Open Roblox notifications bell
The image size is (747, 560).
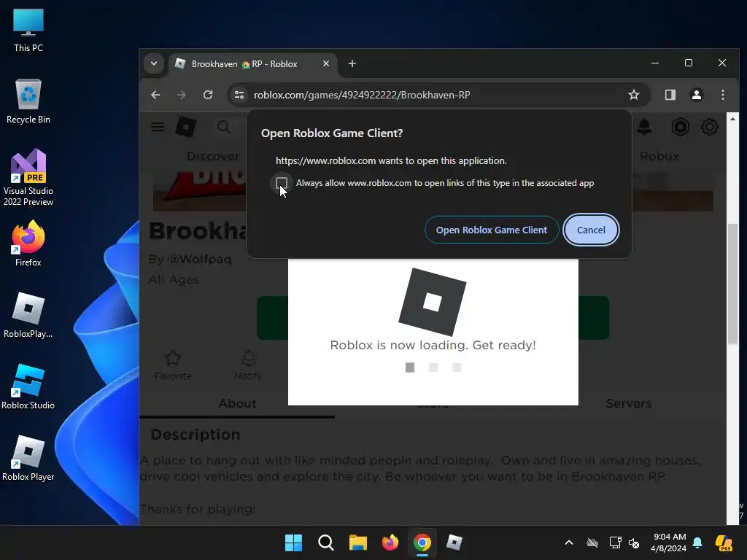point(644,127)
